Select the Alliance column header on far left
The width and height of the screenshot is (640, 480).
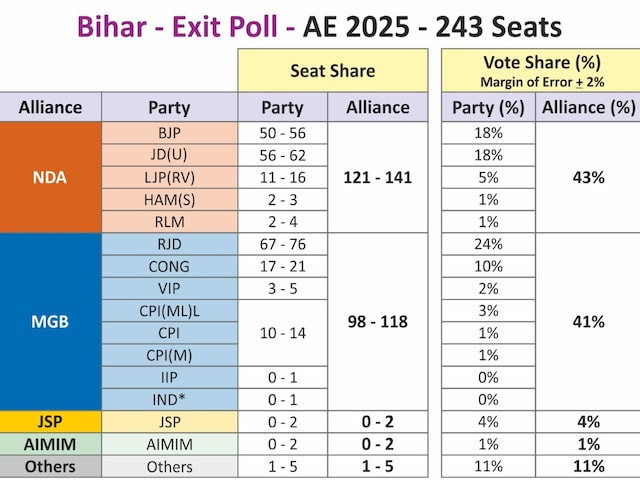[50, 107]
